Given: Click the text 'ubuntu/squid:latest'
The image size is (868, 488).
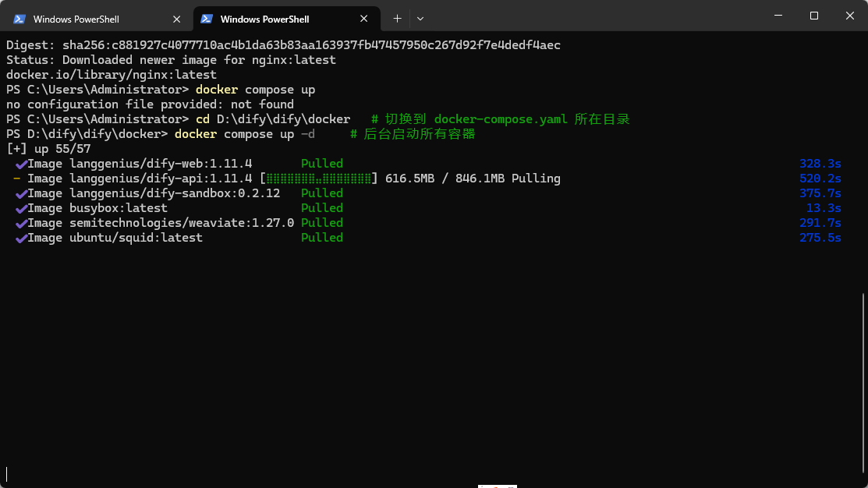Looking at the screenshot, I should tap(136, 237).
